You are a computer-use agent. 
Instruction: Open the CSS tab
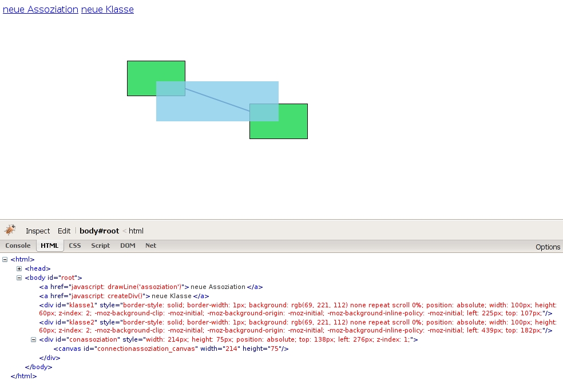pyautogui.click(x=75, y=246)
